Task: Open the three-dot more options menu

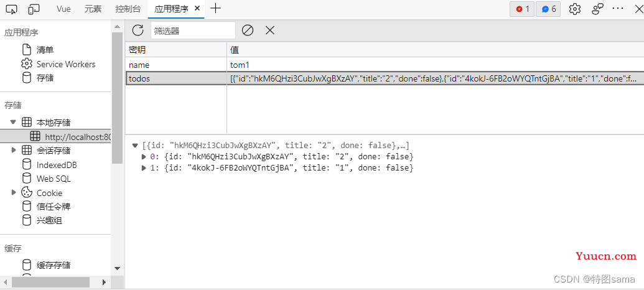Action: [618, 9]
